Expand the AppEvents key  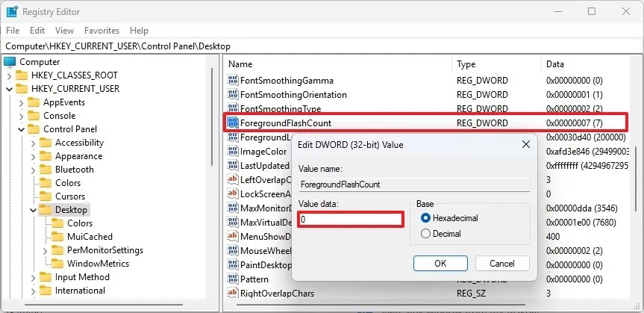[x=22, y=103]
